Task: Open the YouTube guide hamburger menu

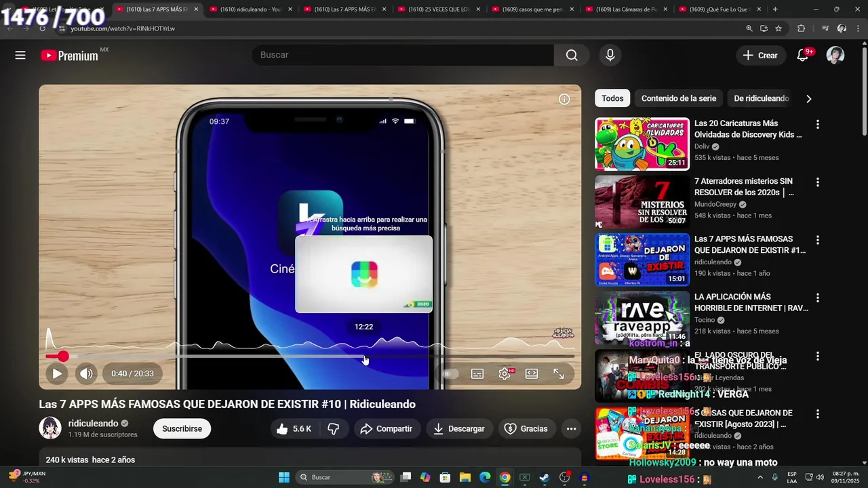Action: click(20, 56)
